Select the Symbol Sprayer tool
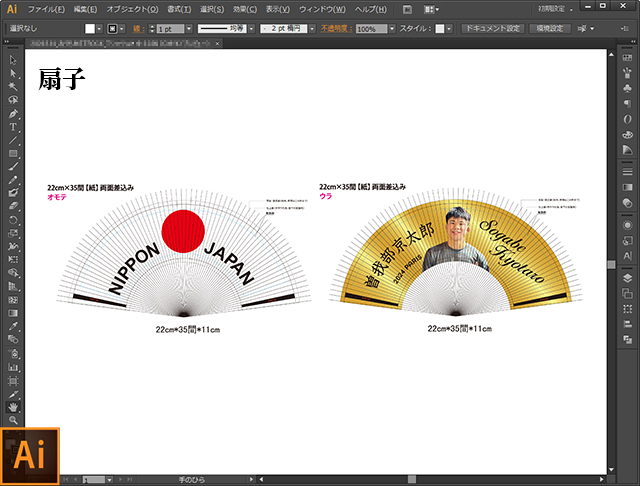 click(13, 353)
